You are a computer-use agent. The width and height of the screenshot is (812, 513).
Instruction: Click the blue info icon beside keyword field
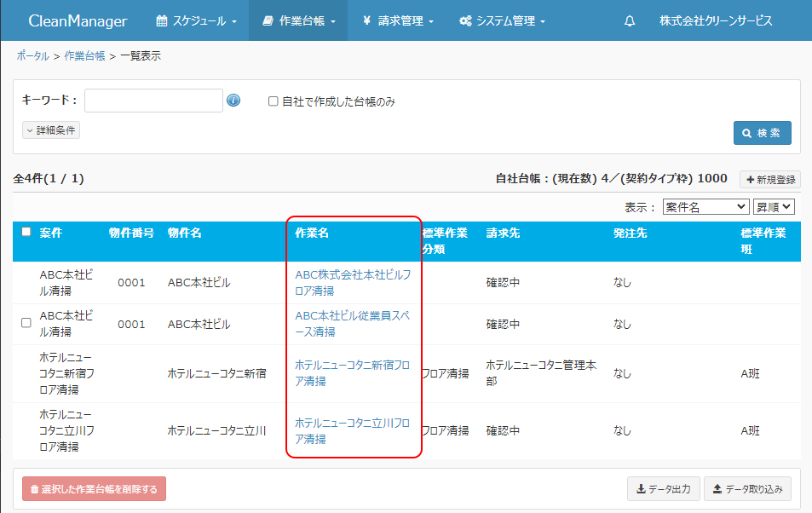(x=233, y=101)
